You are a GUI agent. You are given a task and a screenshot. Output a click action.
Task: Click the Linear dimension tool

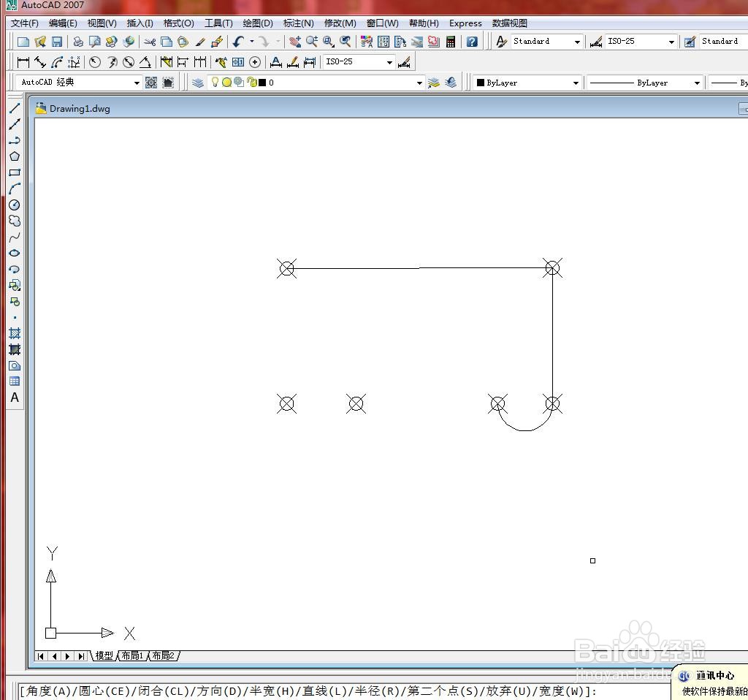(23, 62)
